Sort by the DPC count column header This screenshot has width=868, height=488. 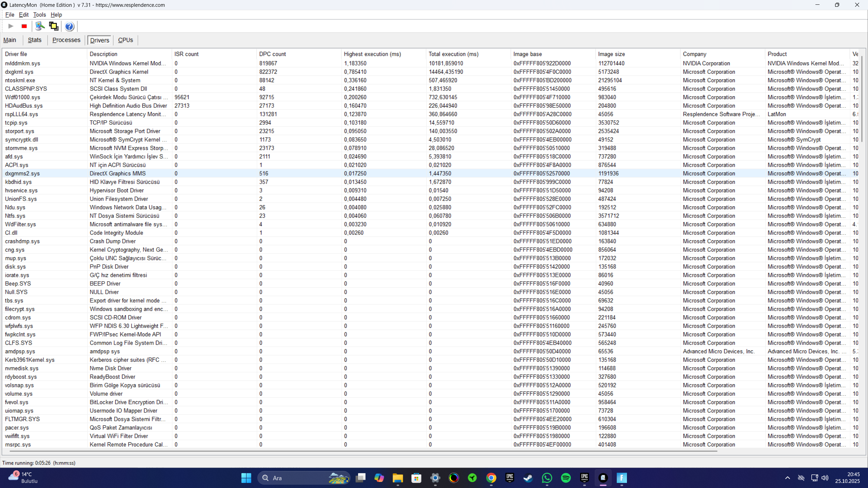click(x=299, y=54)
